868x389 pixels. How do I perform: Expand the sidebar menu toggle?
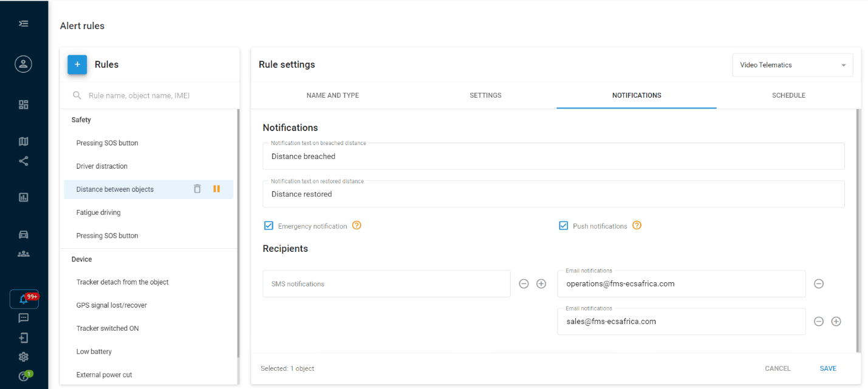click(x=24, y=24)
